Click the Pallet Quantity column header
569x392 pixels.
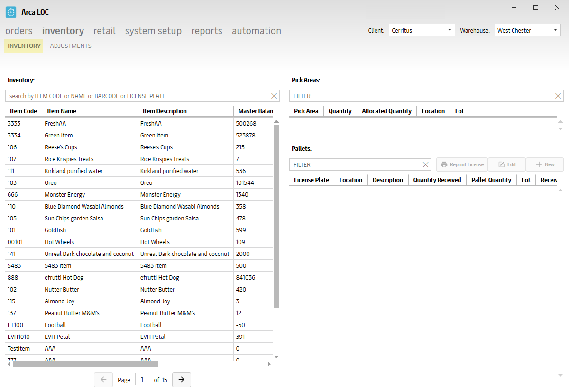491,180
